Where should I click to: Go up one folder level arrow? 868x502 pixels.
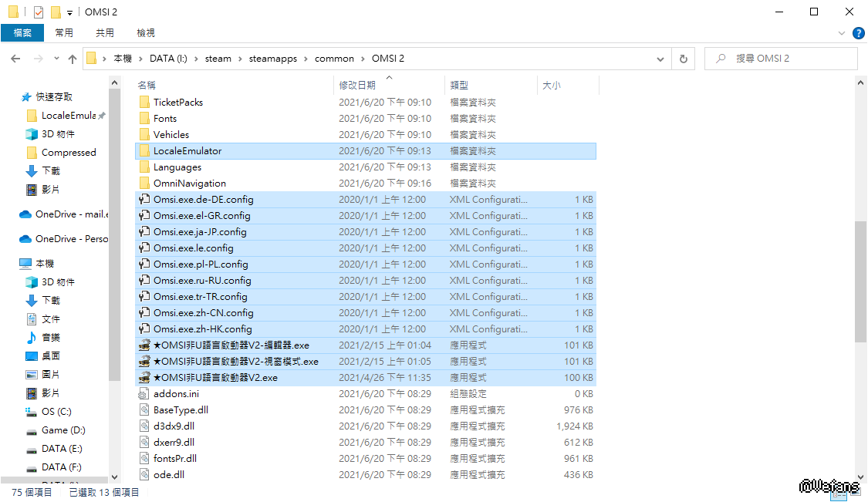(73, 59)
